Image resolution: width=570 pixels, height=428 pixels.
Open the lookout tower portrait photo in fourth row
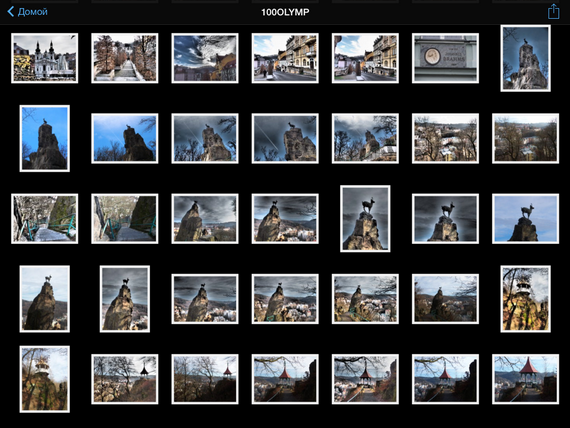tap(525, 299)
